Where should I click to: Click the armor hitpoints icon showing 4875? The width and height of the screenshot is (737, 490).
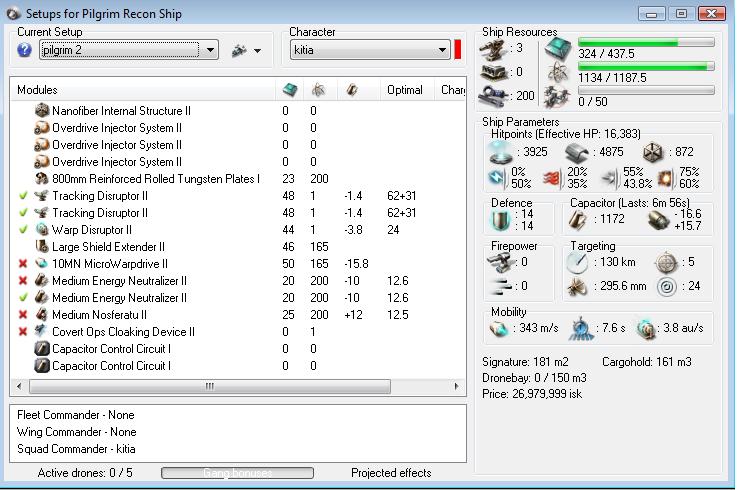tap(577, 152)
